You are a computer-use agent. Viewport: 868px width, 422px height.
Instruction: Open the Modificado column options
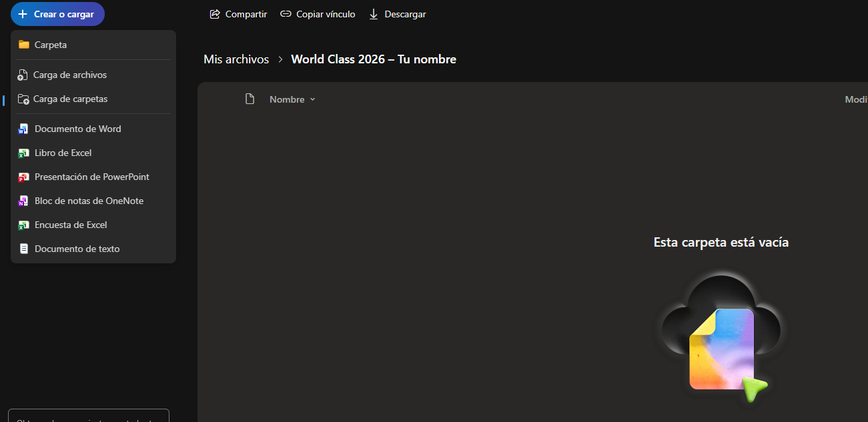point(856,99)
